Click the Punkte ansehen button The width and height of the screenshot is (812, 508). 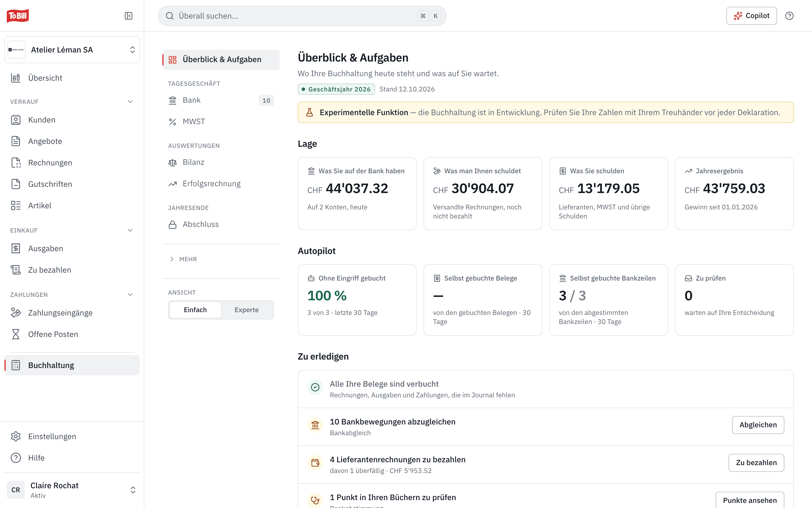(x=750, y=500)
